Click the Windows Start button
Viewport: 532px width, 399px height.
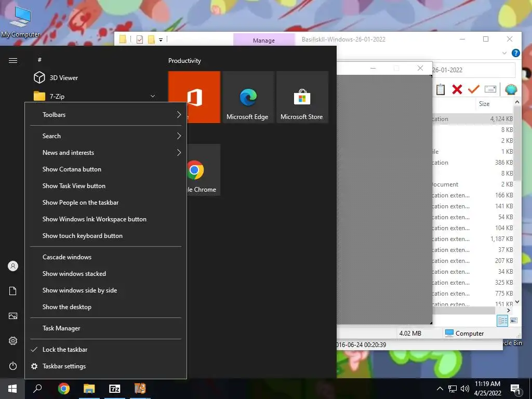point(12,389)
